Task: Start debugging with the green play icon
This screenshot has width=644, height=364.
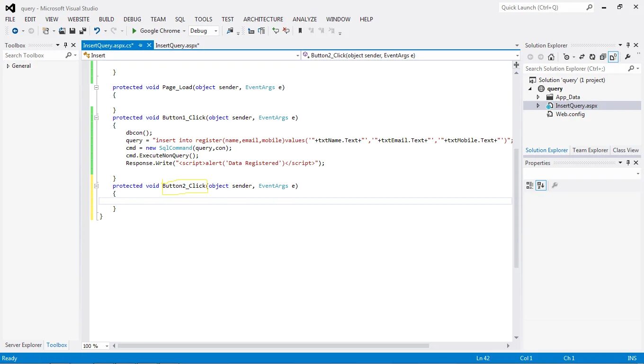Action: 134,31
